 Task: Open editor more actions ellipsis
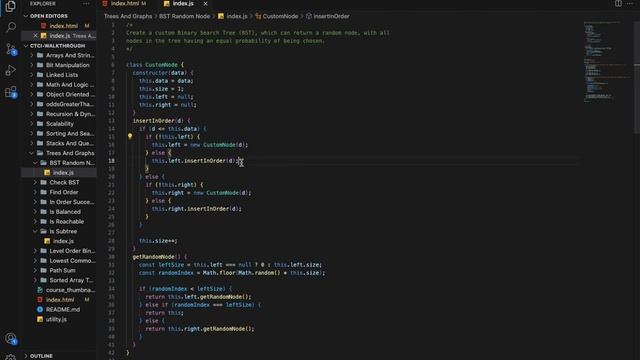631,4
